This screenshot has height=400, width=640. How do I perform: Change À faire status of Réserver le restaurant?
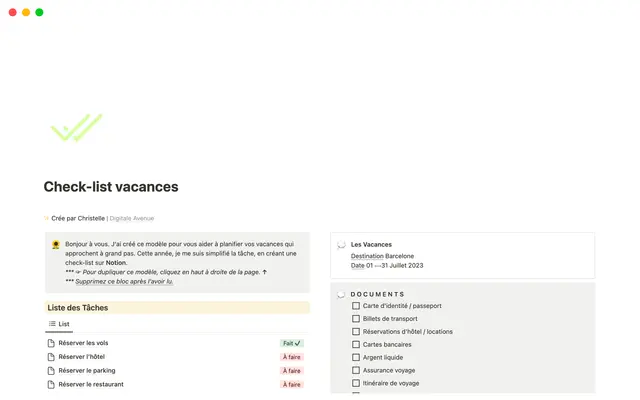pos(291,384)
